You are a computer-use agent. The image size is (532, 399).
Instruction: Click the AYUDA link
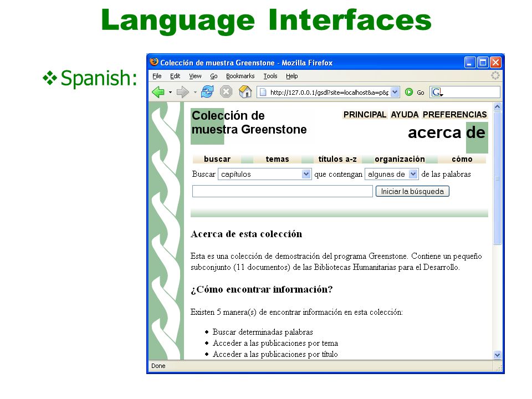(405, 115)
